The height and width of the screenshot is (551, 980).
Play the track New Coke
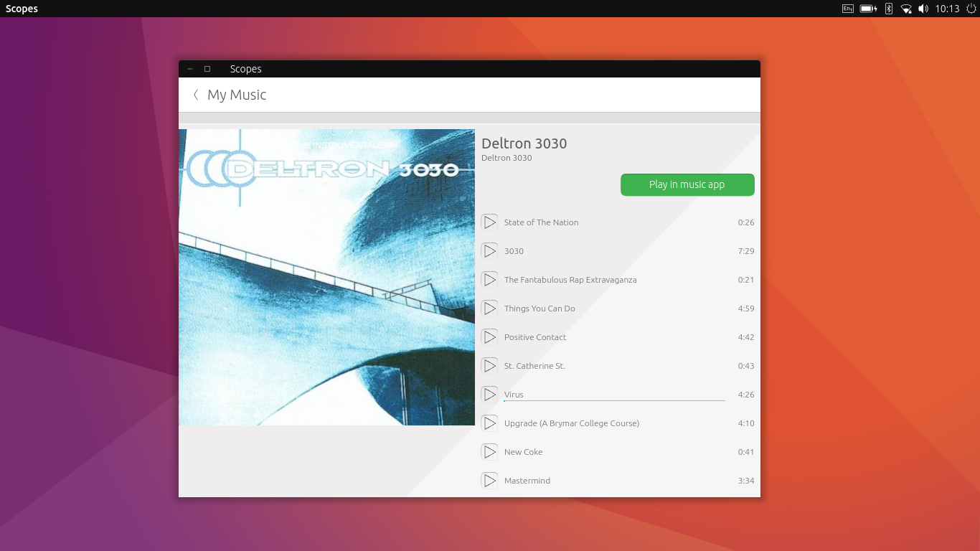click(489, 452)
